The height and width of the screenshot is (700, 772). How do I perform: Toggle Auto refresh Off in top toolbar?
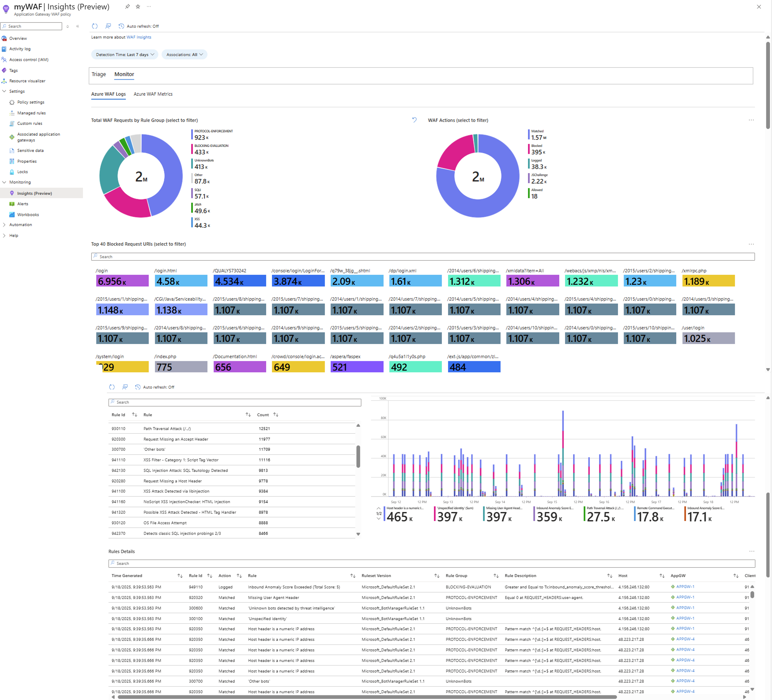139,26
